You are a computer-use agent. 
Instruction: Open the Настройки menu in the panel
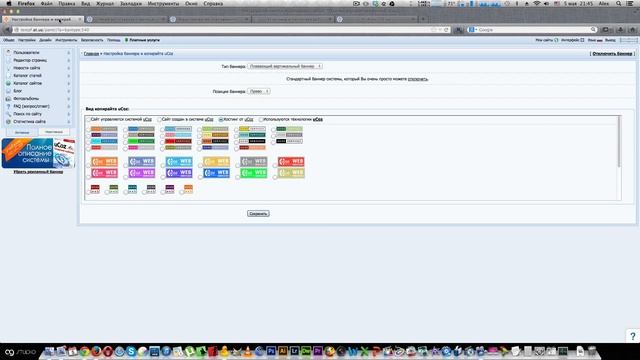click(27, 40)
